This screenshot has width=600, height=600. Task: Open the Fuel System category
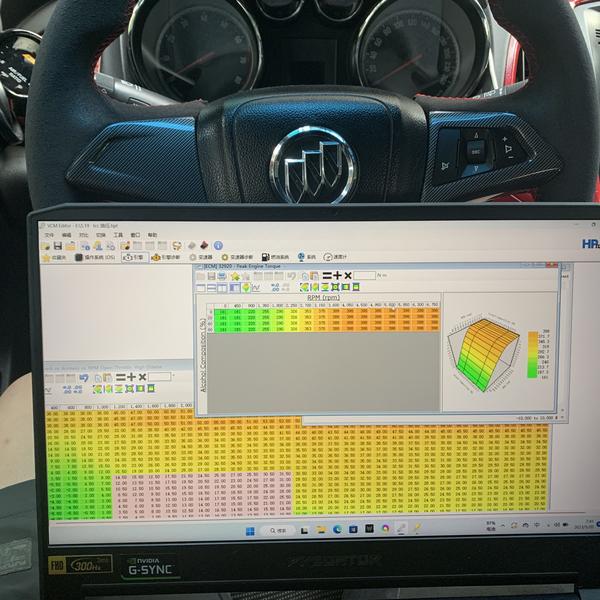pyautogui.click(x=275, y=257)
